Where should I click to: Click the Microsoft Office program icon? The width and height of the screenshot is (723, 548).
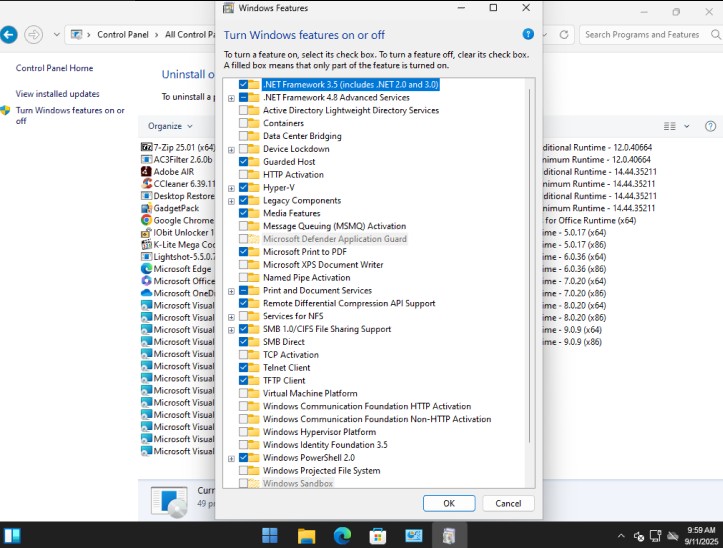point(146,281)
